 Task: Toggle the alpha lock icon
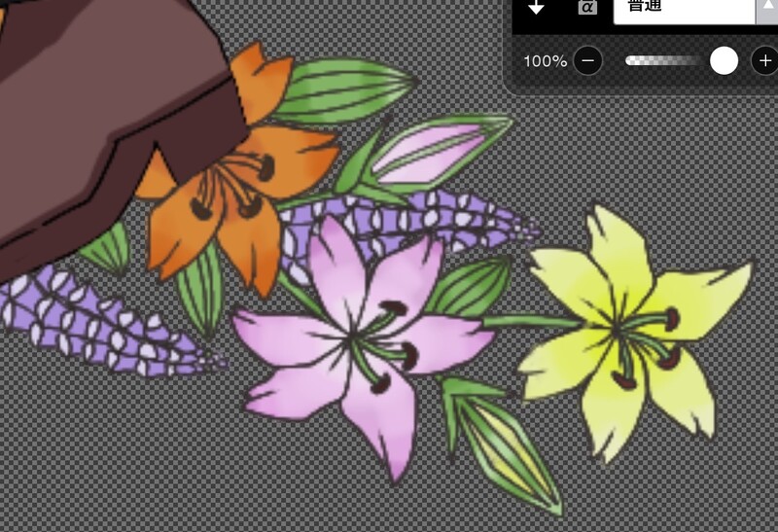[x=587, y=7]
